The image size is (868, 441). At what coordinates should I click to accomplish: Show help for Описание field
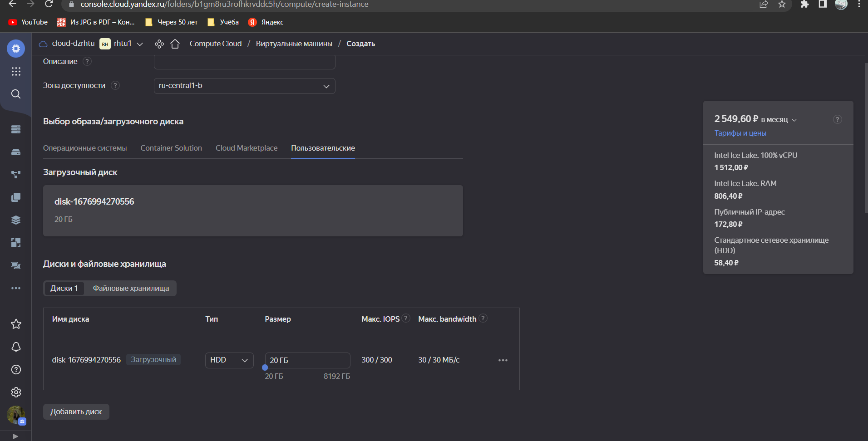tap(87, 61)
